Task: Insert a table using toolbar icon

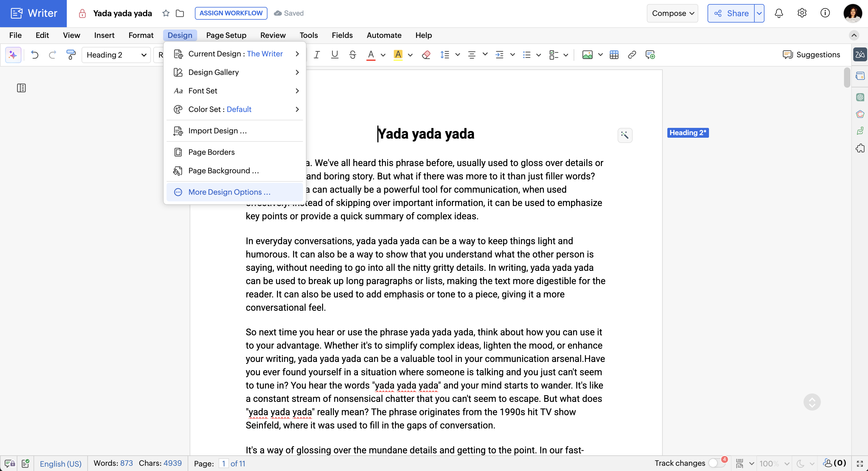Action: (x=614, y=55)
